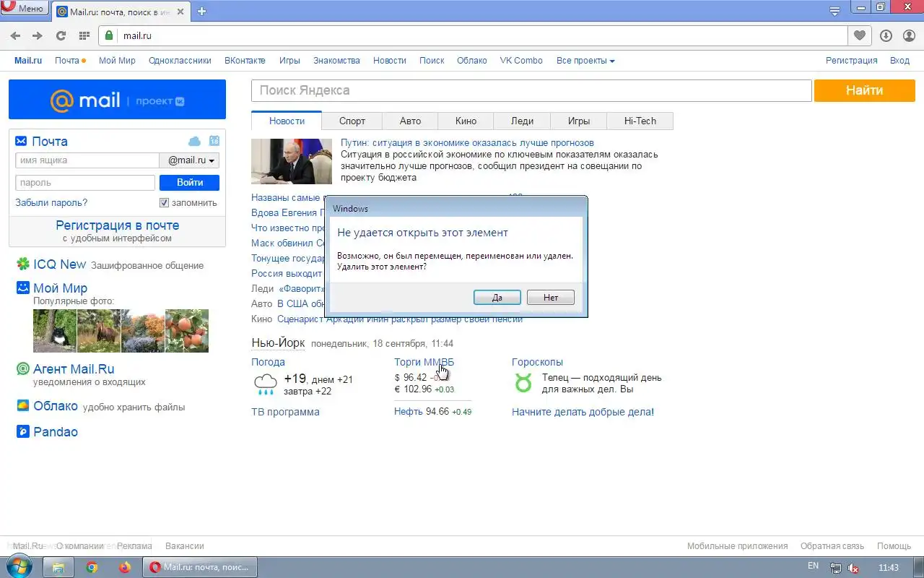Click the orange Найти search button
924x578 pixels.
864,90
